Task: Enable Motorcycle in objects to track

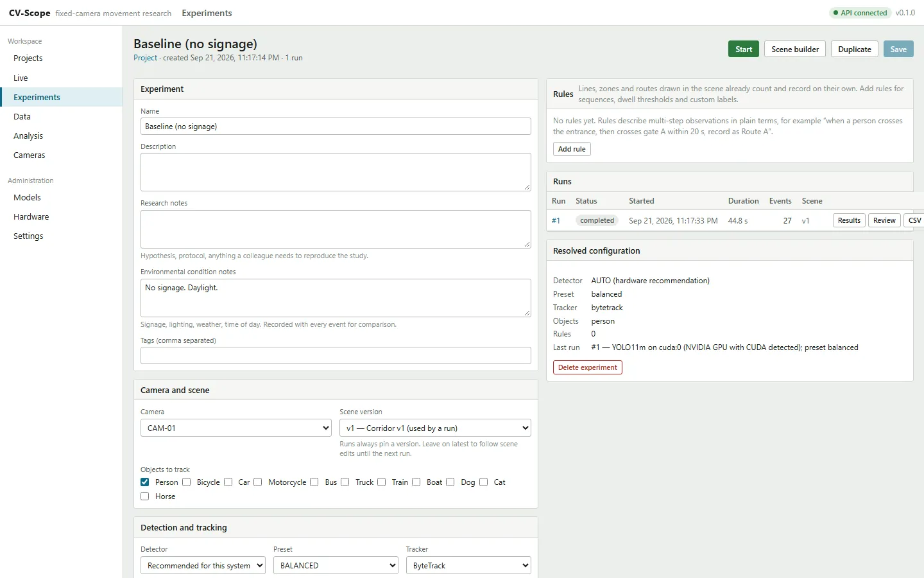Action: pos(258,482)
